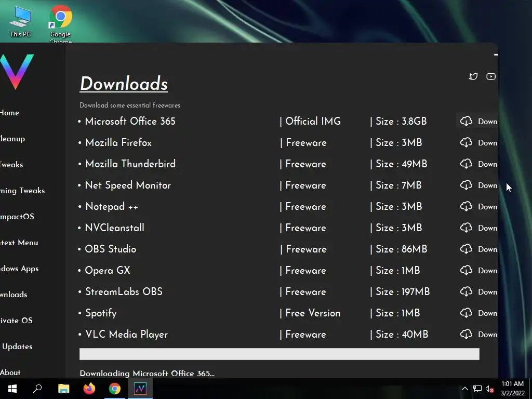This screenshot has height=399, width=532.
Task: Click StreamLabs OBS download cloud icon
Action: pyautogui.click(x=466, y=292)
